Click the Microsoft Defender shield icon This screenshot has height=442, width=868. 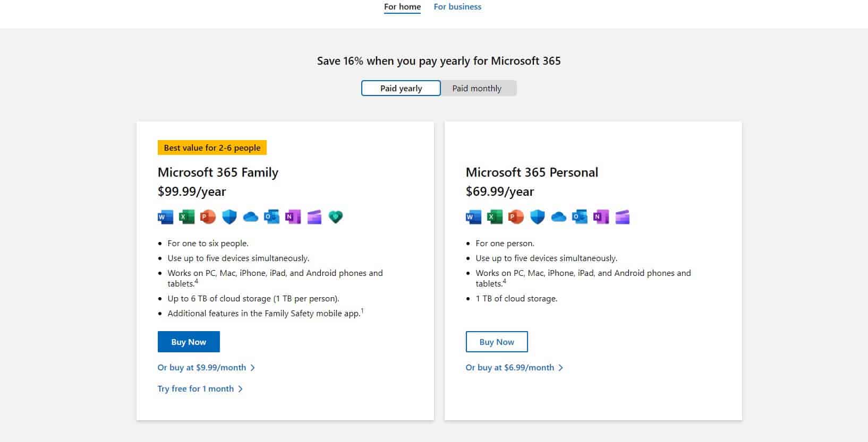point(229,216)
